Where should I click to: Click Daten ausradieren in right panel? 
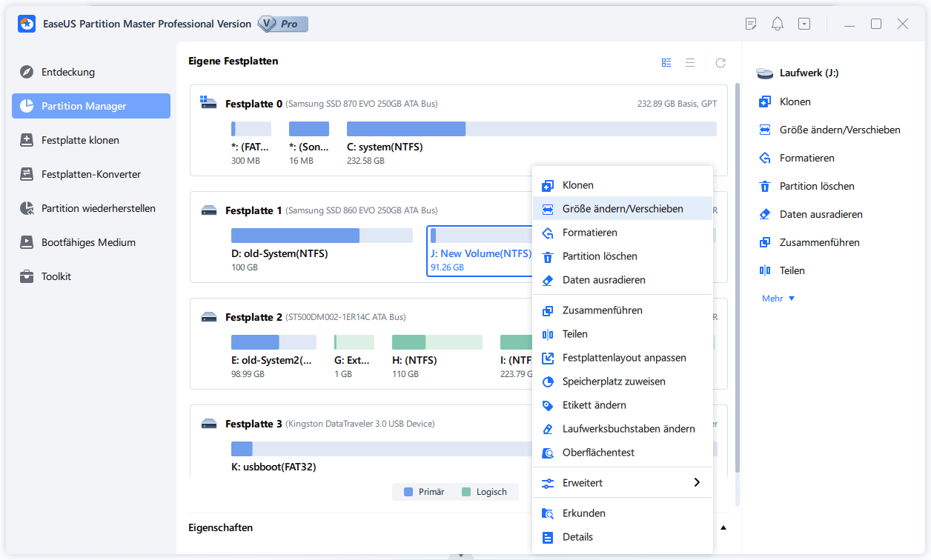coord(810,214)
